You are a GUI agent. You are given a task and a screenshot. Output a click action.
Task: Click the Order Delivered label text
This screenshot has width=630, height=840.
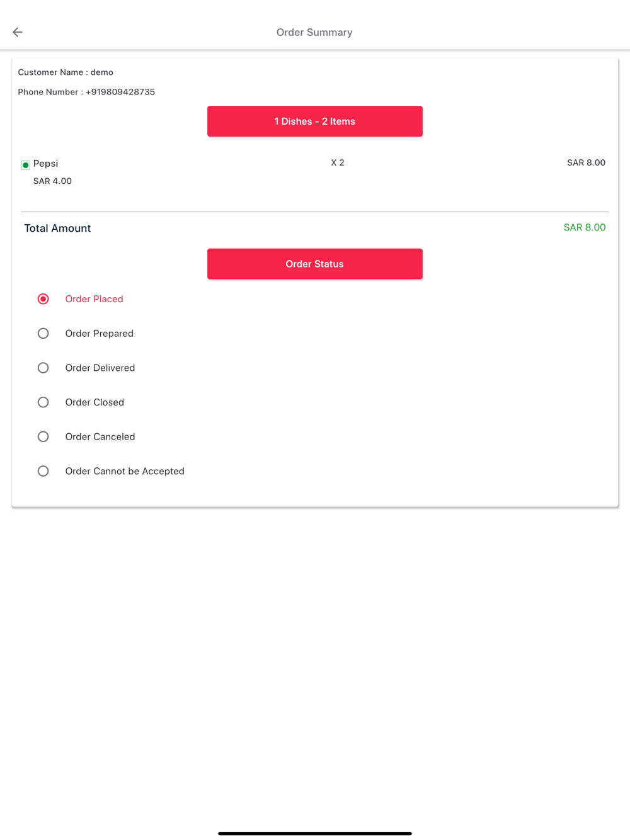click(100, 368)
